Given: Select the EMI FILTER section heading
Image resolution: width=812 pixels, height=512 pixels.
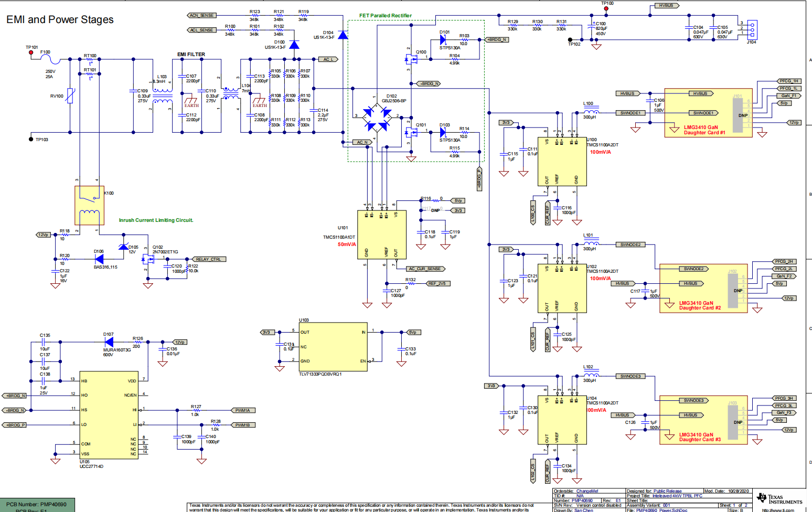Looking at the screenshot, I should click(191, 55).
